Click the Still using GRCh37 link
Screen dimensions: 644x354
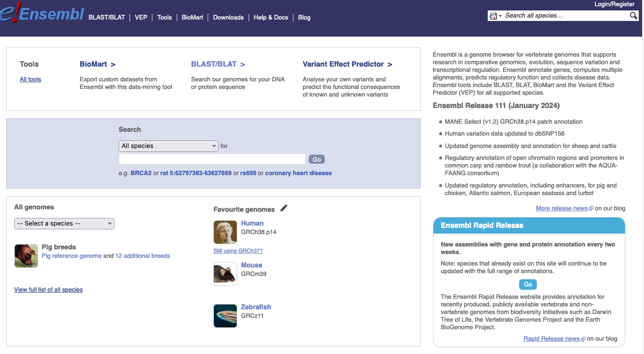tap(238, 251)
